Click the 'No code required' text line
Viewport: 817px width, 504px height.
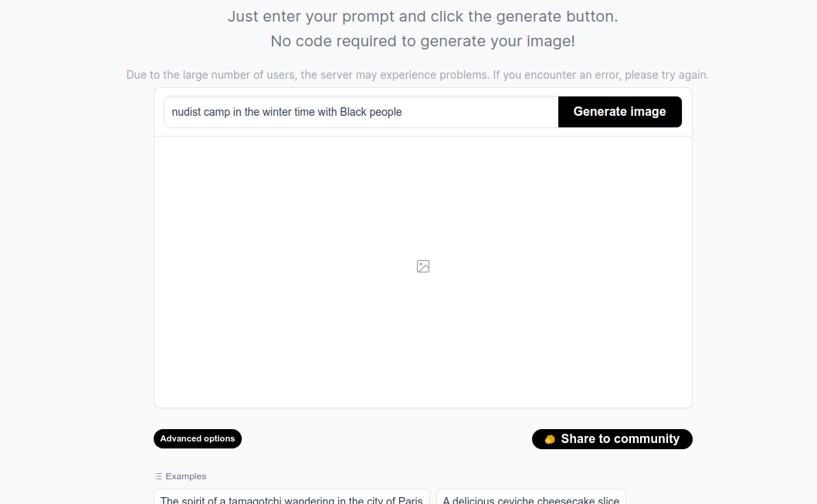tap(422, 41)
